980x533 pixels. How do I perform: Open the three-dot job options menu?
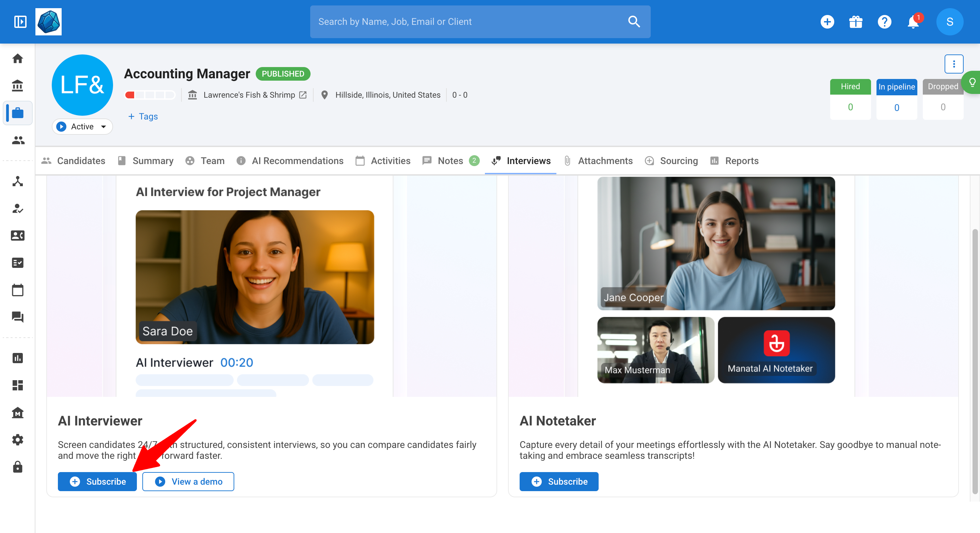point(954,64)
